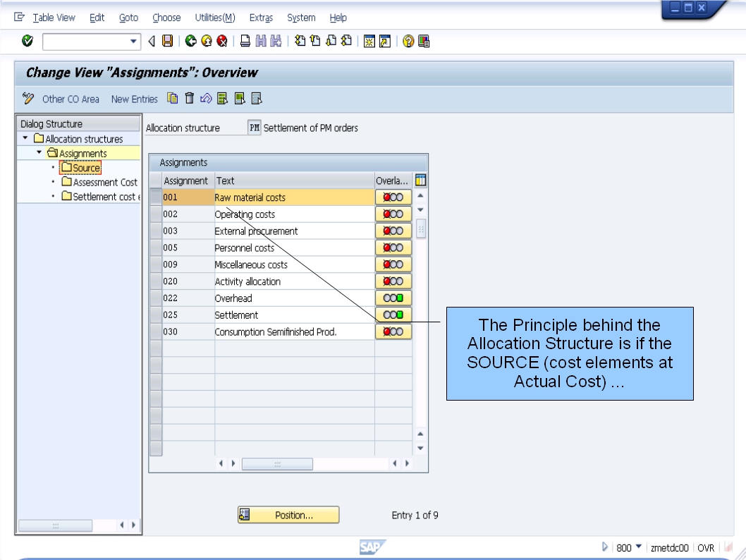The height and width of the screenshot is (560, 746).
Task: Click the green Back arrow icon
Action: click(191, 41)
